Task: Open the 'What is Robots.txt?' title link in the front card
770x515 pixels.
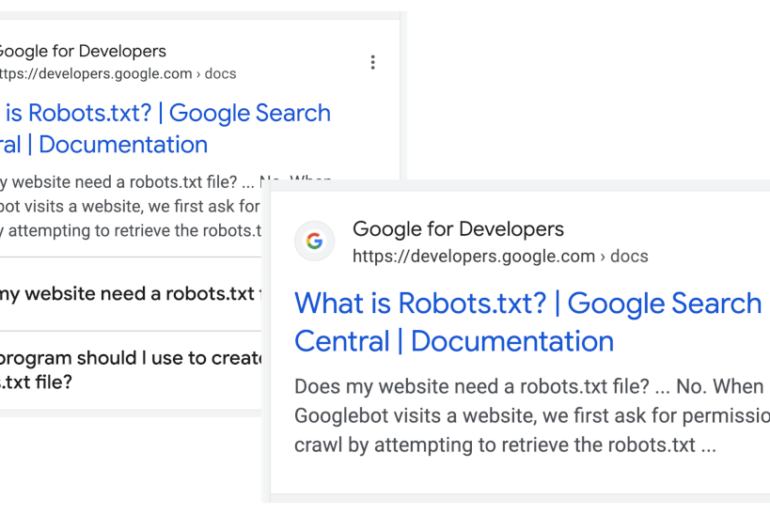Action: pyautogui.click(x=528, y=322)
